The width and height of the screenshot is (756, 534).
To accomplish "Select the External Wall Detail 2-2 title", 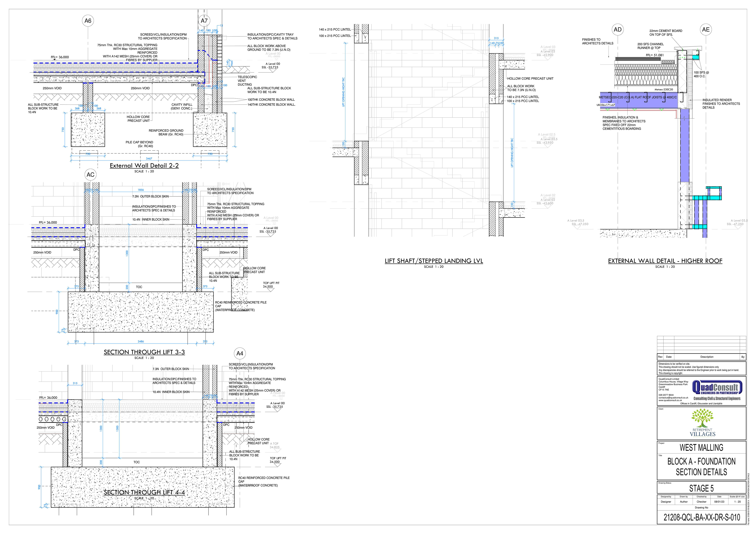I will click(144, 166).
